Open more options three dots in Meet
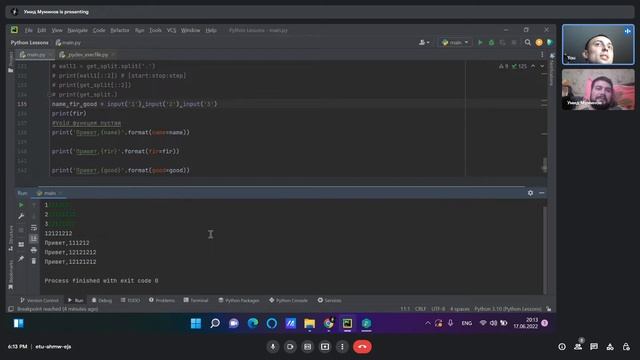Screen dimensions: 640x360 (x=342, y=347)
